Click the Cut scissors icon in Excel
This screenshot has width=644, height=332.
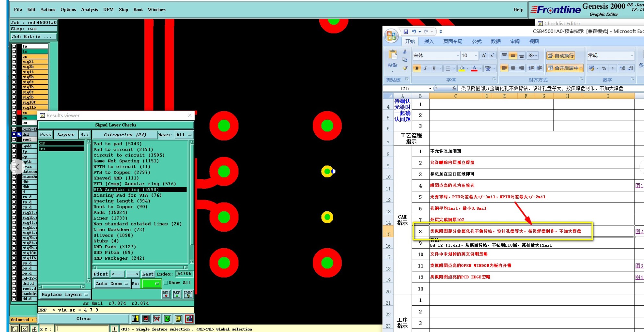tap(405, 52)
